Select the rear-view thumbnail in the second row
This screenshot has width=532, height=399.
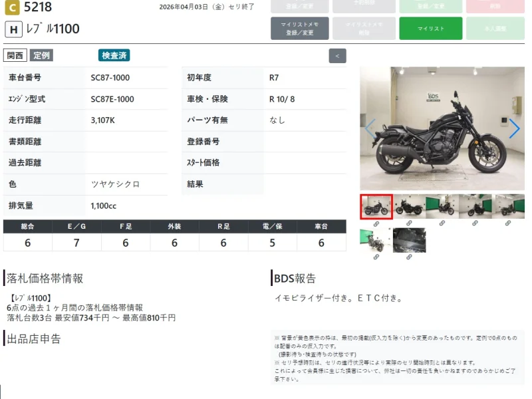[376, 240]
